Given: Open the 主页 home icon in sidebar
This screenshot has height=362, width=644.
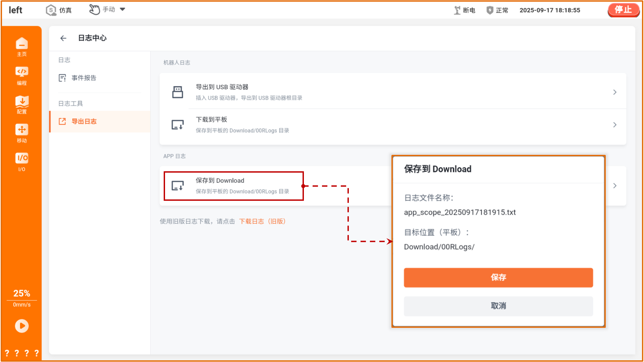Looking at the screenshot, I should click(x=21, y=47).
